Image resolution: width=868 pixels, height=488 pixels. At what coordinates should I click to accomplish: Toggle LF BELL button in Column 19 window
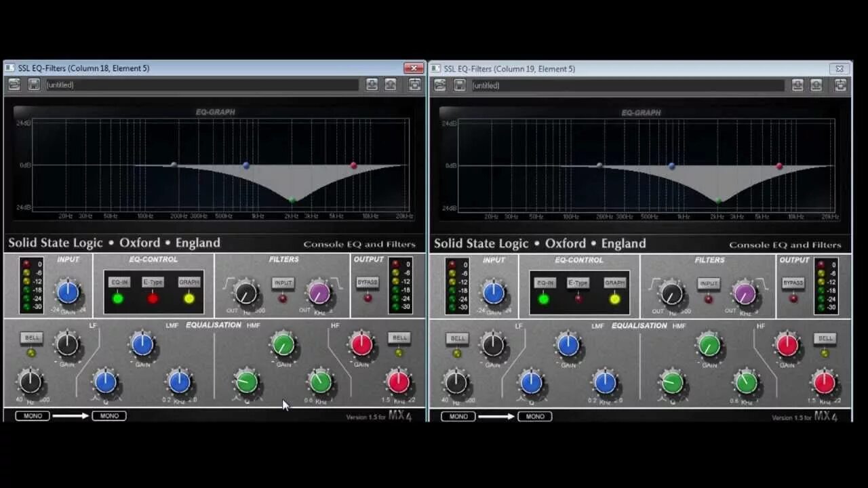point(457,338)
